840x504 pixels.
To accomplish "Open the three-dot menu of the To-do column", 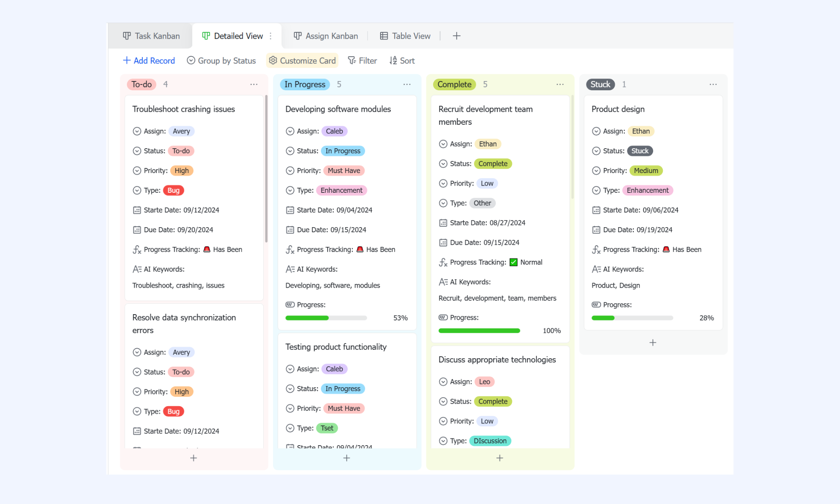I will coord(254,84).
